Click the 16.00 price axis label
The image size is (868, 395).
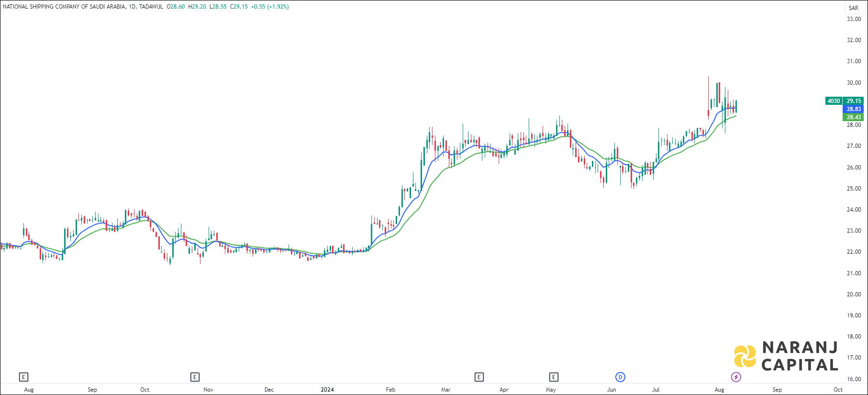[x=854, y=379]
